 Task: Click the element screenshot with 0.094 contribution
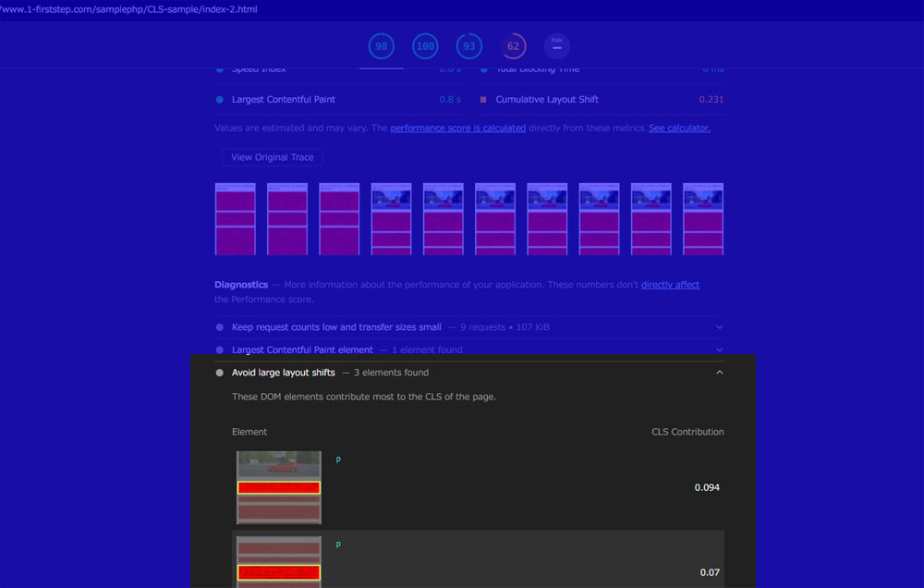tap(279, 488)
